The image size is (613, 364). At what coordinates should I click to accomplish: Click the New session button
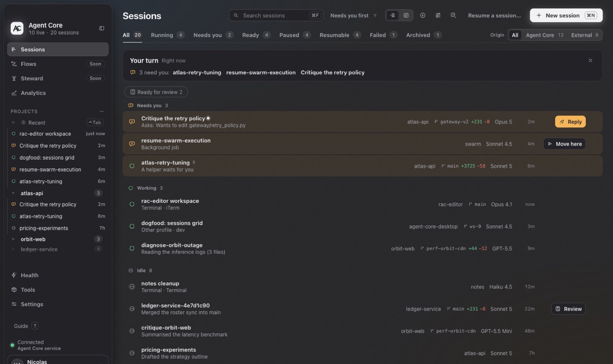click(x=566, y=15)
